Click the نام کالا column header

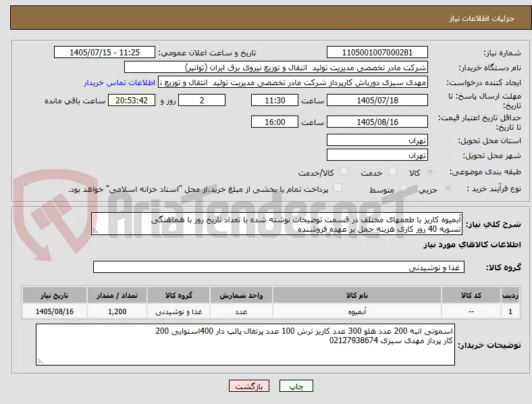[x=357, y=295]
